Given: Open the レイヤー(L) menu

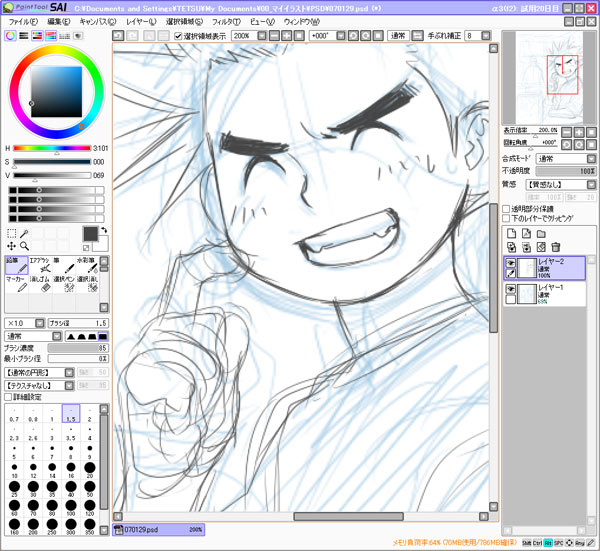Looking at the screenshot, I should [141, 22].
